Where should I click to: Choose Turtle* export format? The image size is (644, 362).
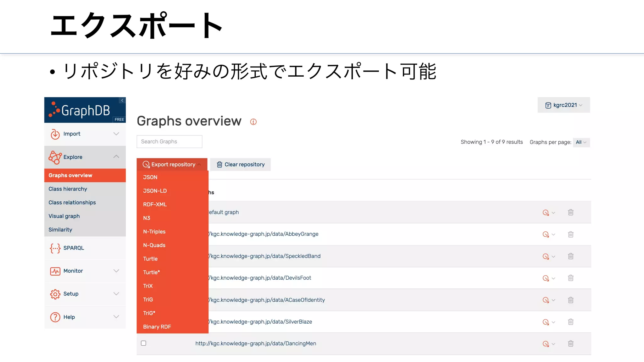pos(172,272)
